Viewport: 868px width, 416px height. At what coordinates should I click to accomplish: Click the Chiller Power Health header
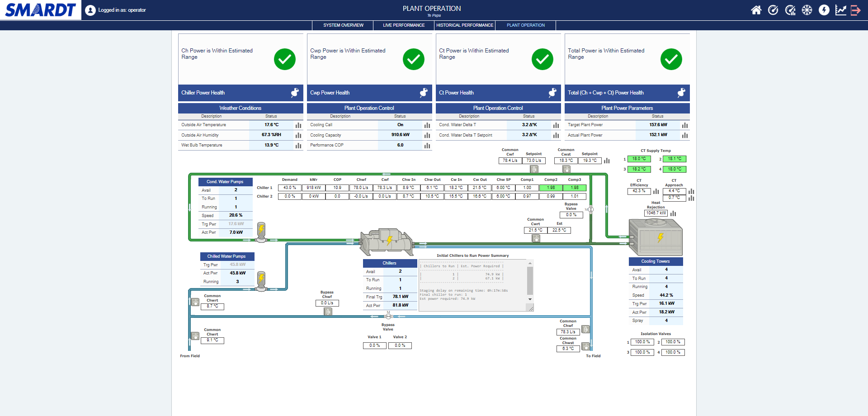pos(241,93)
